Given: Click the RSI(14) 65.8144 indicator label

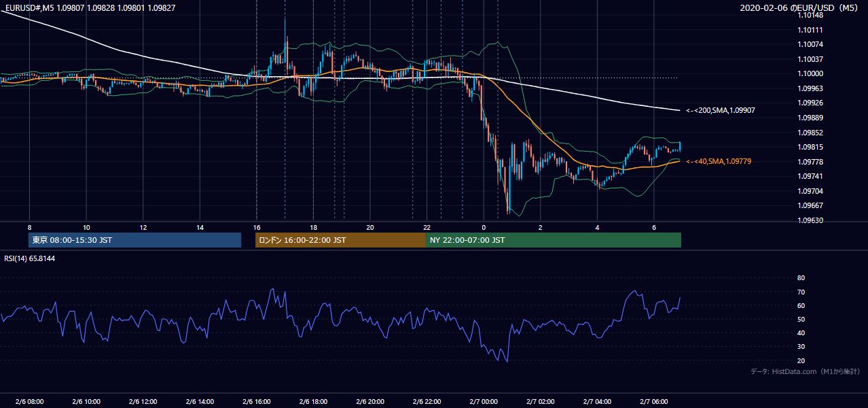Looking at the screenshot, I should pyautogui.click(x=29, y=259).
